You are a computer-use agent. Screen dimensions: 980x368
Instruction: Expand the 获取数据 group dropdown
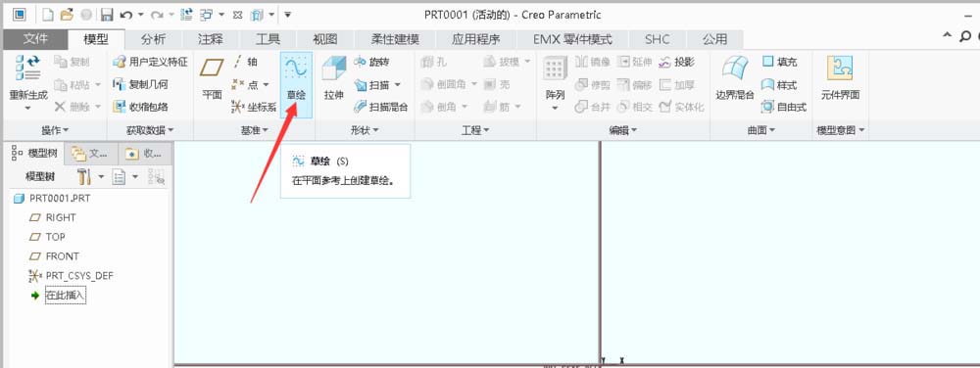click(150, 130)
